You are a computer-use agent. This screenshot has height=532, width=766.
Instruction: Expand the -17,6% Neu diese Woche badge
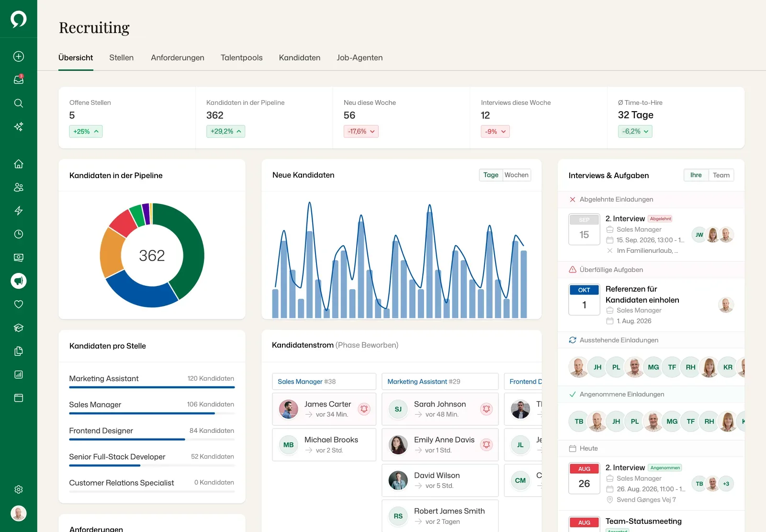[361, 131]
